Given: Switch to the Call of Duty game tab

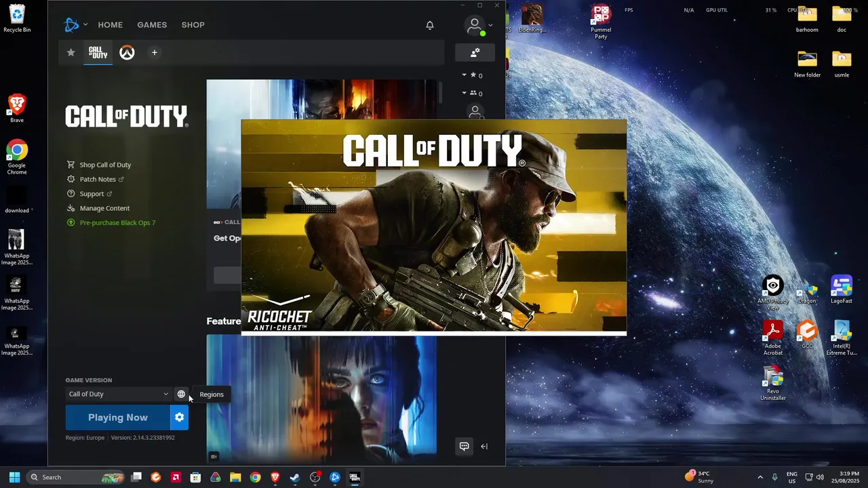Looking at the screenshot, I should [98, 52].
